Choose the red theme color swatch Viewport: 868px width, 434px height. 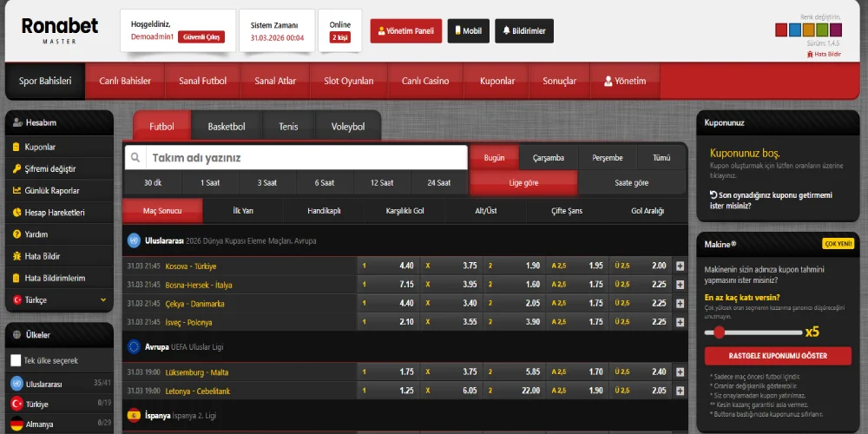pyautogui.click(x=781, y=30)
